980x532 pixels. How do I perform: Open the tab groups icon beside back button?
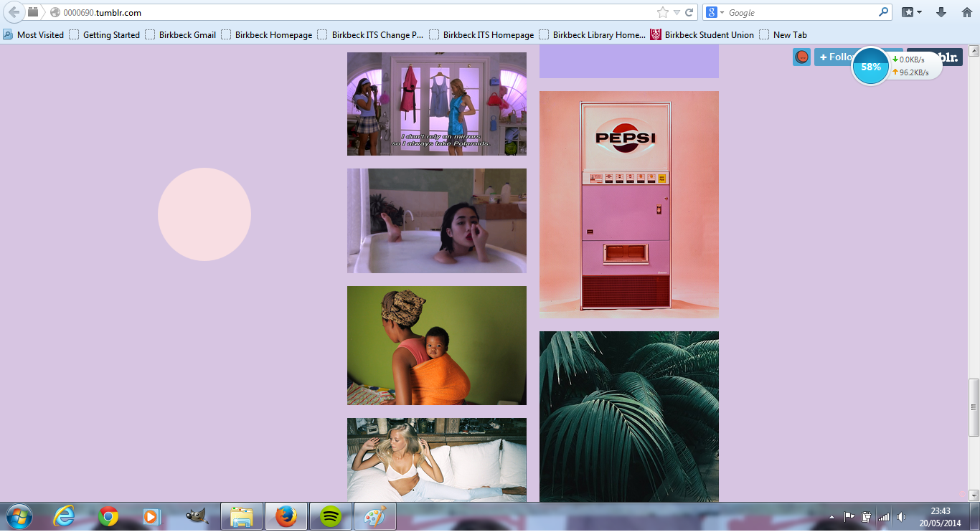(x=33, y=12)
